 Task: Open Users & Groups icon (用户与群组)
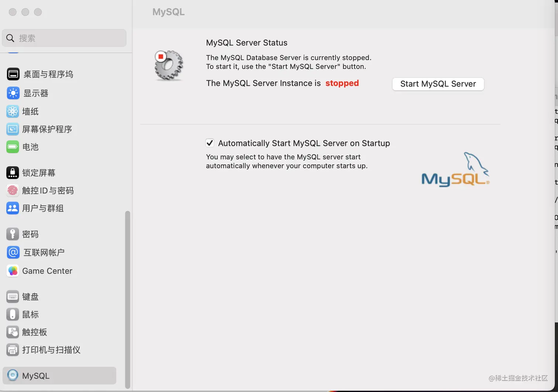point(13,208)
